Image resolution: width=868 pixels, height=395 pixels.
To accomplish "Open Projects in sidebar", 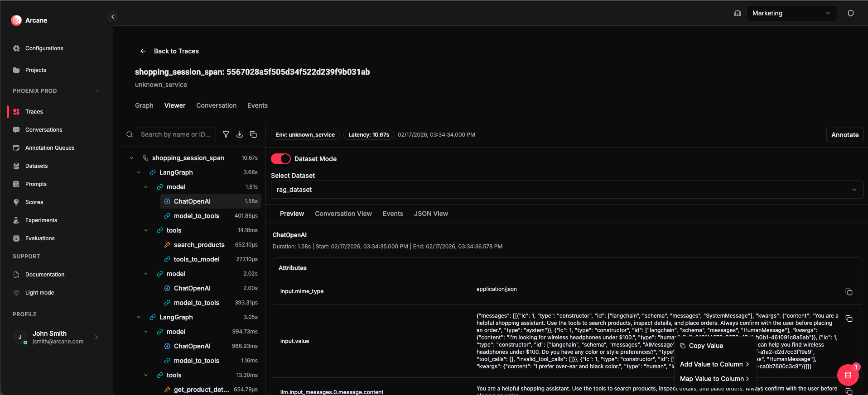I will click(x=36, y=70).
